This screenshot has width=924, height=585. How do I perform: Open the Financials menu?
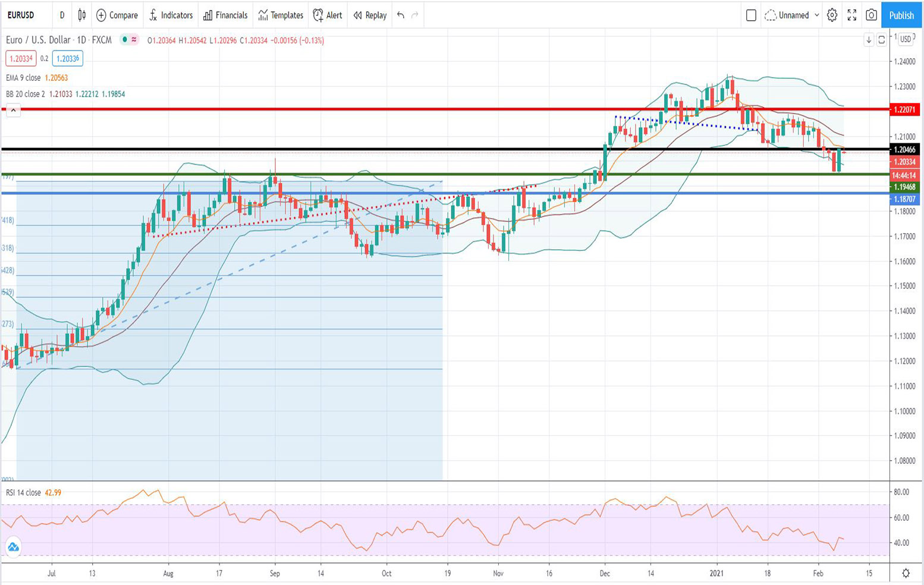click(225, 15)
